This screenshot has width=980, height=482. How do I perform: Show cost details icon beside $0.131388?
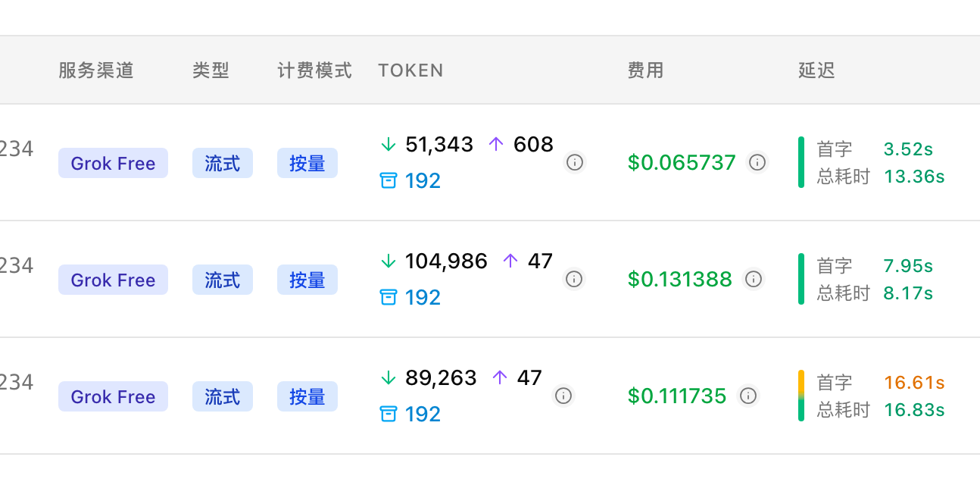(x=754, y=279)
